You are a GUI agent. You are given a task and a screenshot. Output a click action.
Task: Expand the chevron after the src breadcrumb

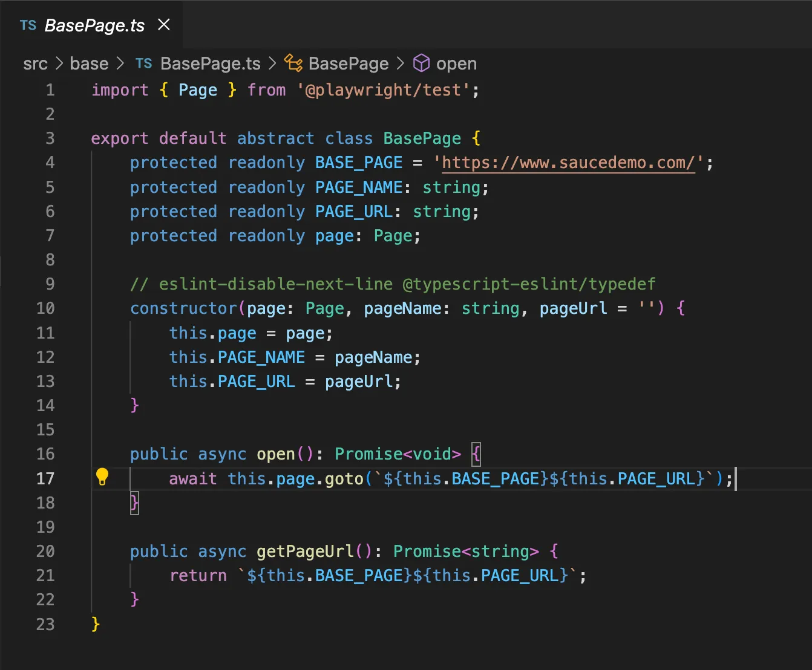click(59, 63)
